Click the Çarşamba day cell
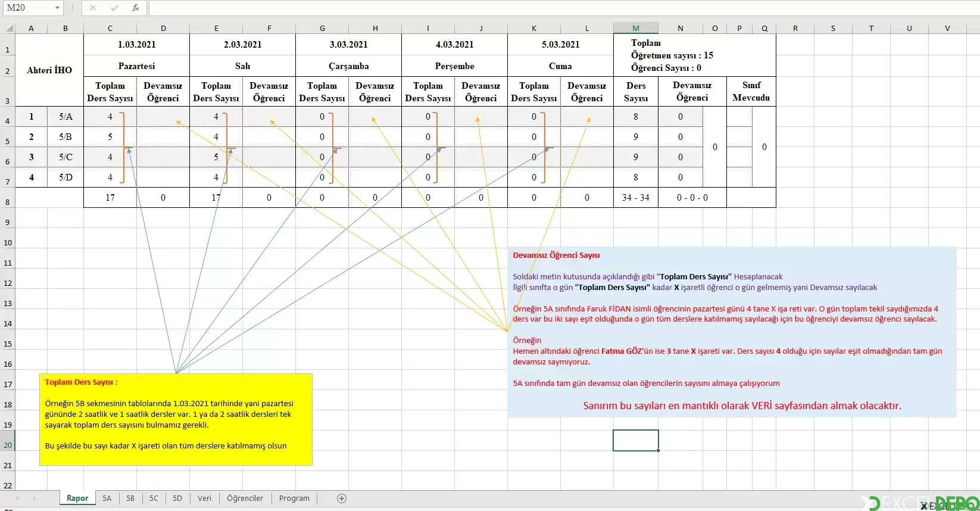Image resolution: width=980 pixels, height=511 pixels. tap(349, 66)
